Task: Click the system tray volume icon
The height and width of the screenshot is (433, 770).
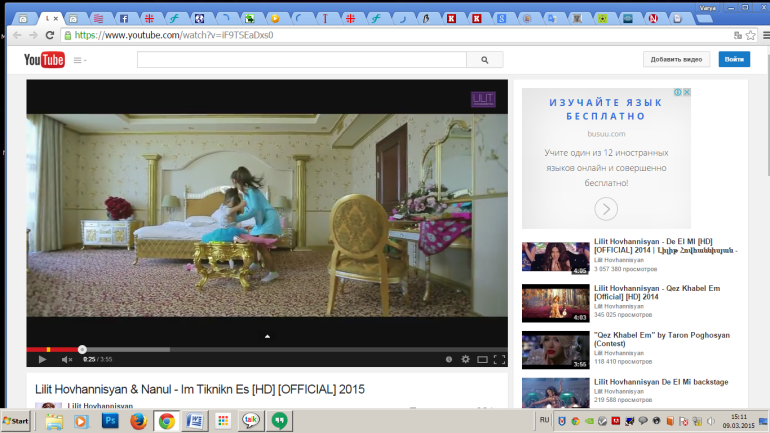Action: (711, 421)
